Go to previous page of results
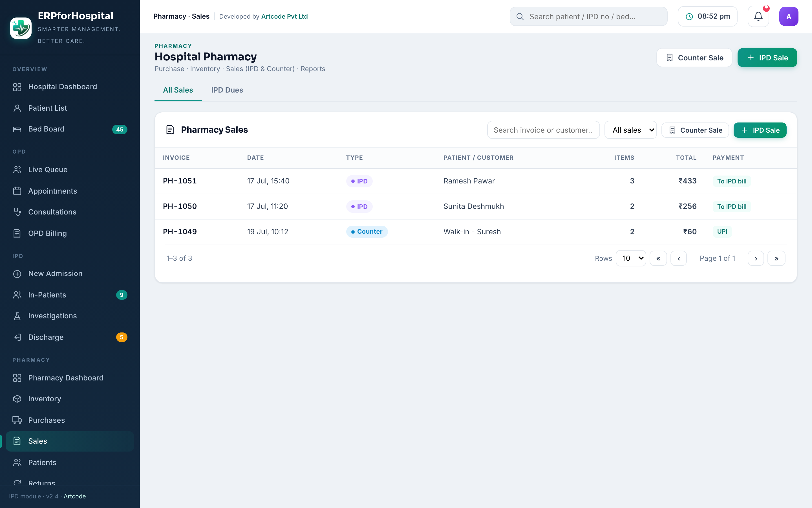 click(678, 258)
